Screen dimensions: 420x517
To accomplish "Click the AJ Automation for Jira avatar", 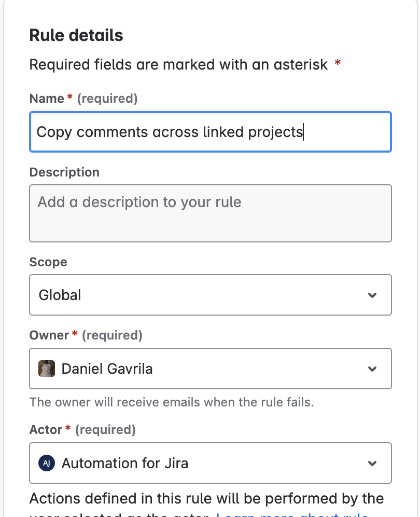I will point(47,463).
